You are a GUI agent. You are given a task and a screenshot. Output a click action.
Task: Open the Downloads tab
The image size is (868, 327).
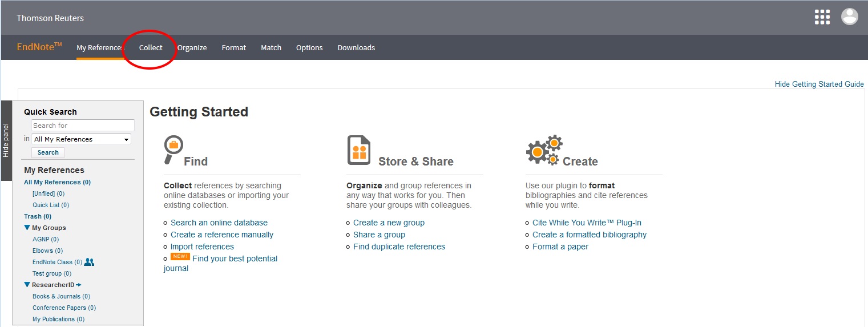[356, 48]
